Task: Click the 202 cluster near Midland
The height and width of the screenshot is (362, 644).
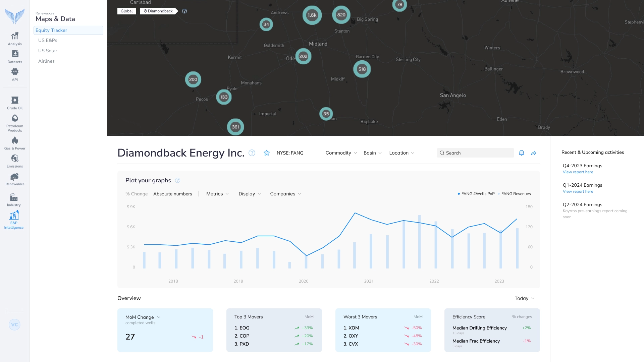Action: (x=303, y=56)
